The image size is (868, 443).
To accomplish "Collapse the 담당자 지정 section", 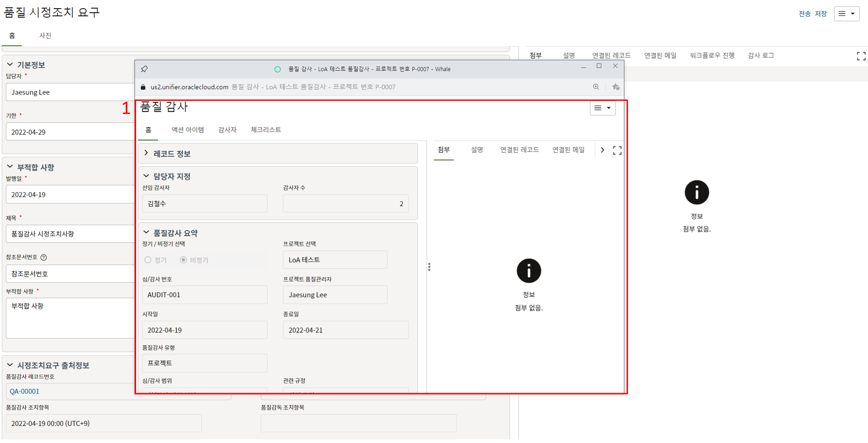I will tap(146, 176).
